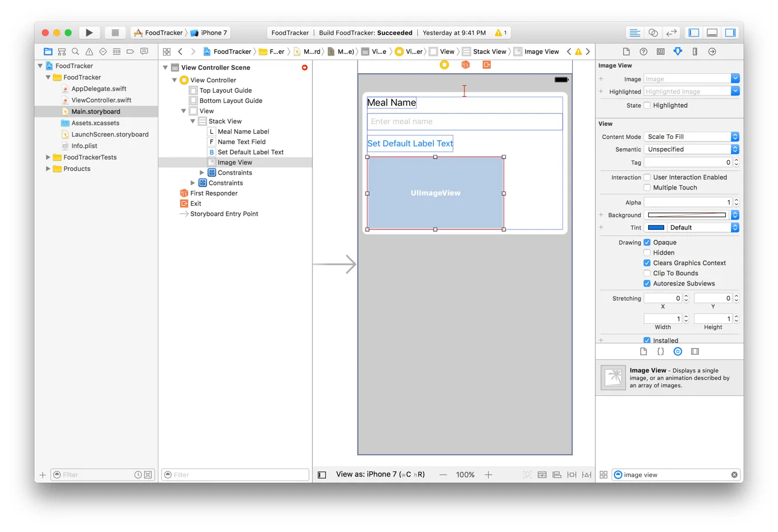Open the Breakpoint navigator icon

130,51
